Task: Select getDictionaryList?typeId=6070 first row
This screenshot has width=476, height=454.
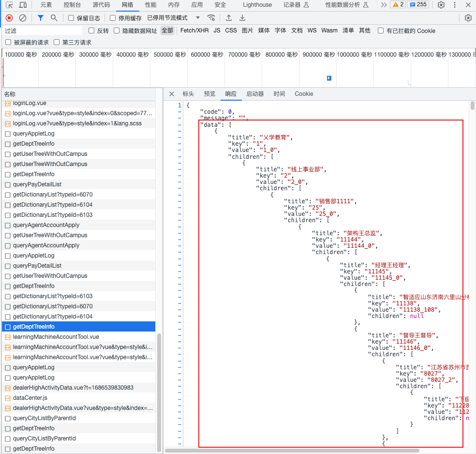Action: pos(79,195)
